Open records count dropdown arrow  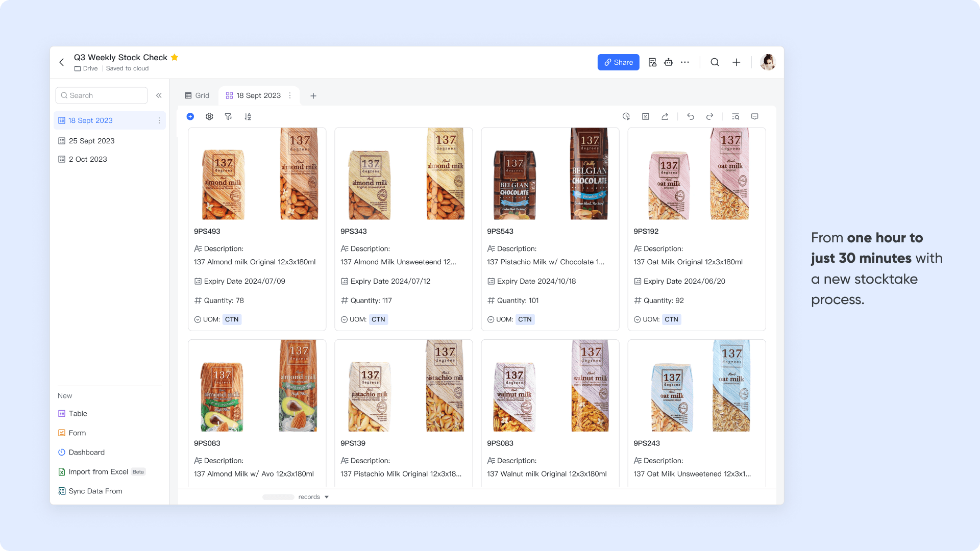327,497
